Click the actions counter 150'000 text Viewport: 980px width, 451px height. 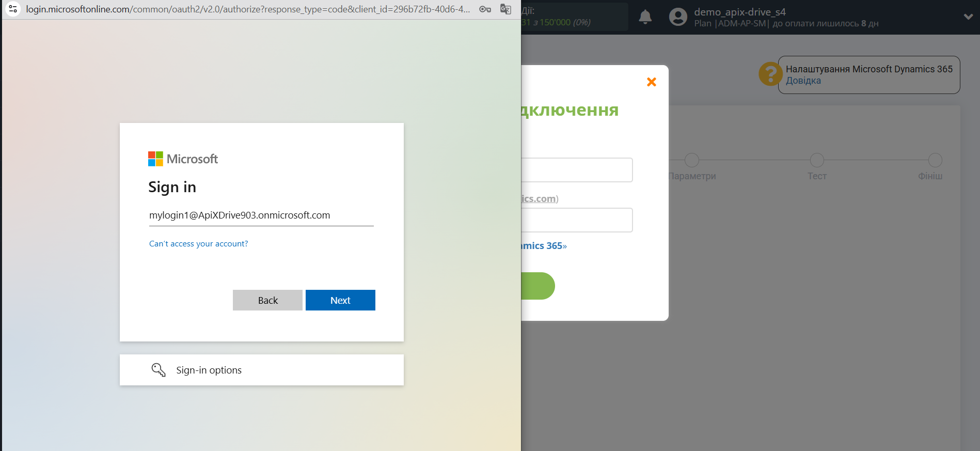[x=555, y=22]
